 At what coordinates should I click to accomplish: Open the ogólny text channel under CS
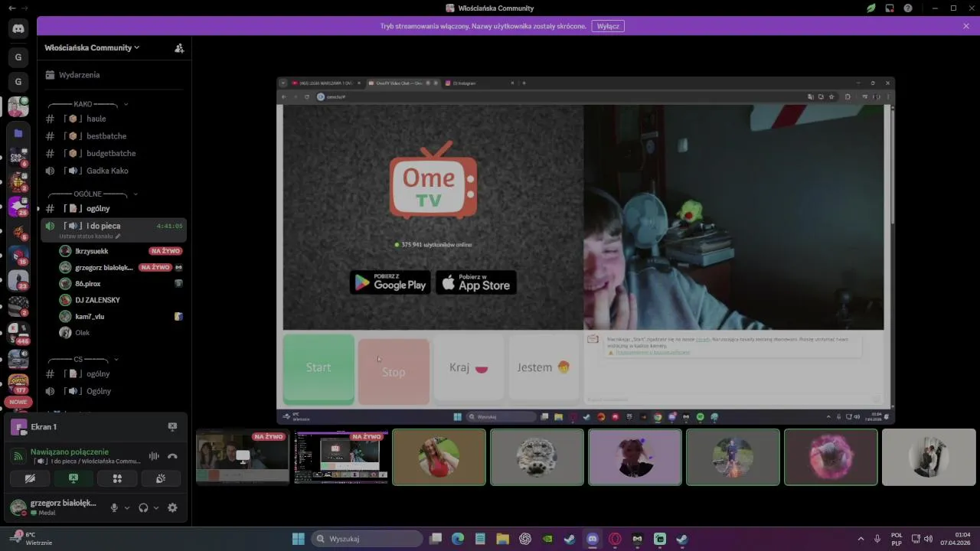tap(113, 374)
